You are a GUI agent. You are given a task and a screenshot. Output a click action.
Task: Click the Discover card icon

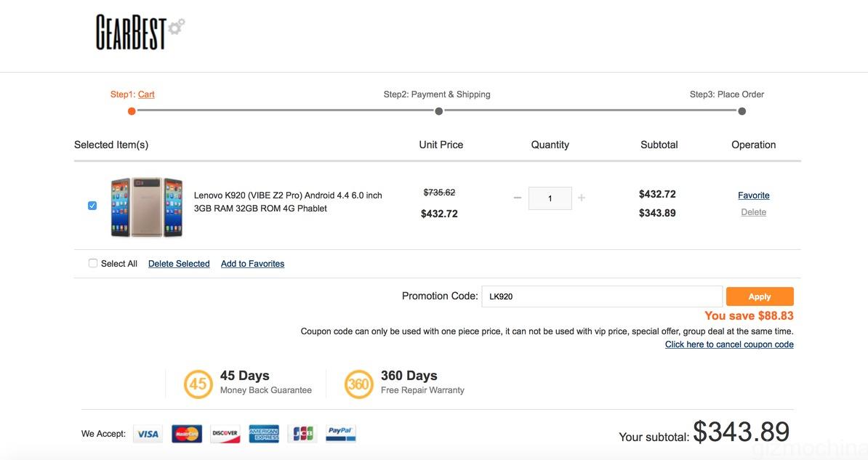click(225, 434)
